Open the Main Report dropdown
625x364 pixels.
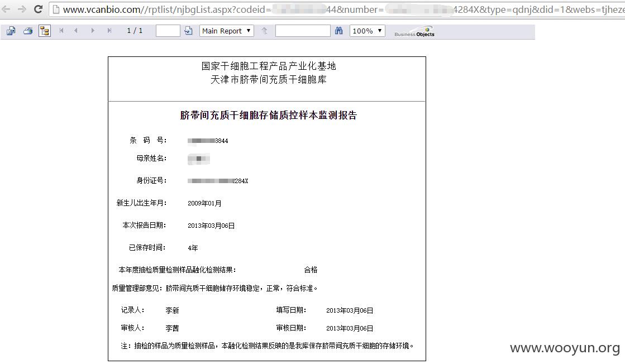tap(226, 31)
